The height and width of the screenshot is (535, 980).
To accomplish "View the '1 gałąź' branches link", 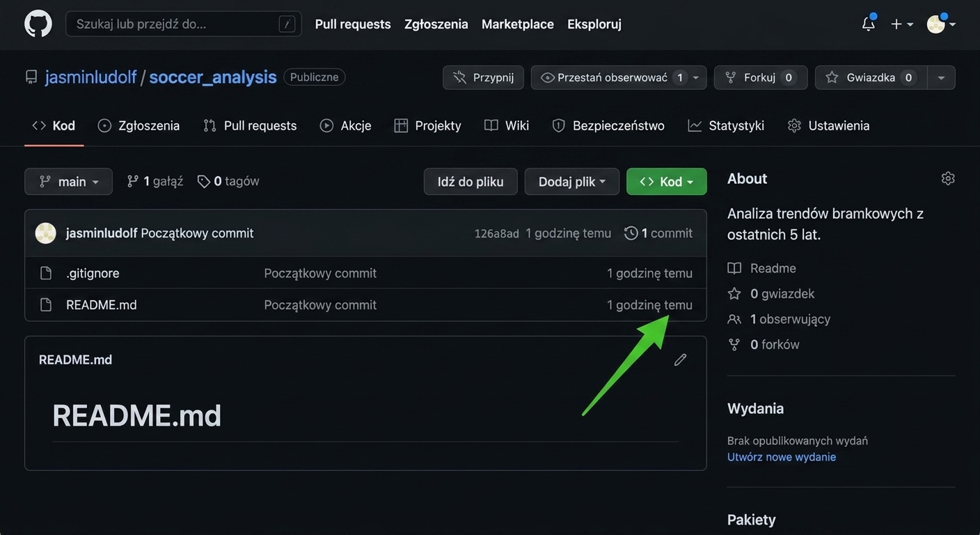I will [155, 181].
